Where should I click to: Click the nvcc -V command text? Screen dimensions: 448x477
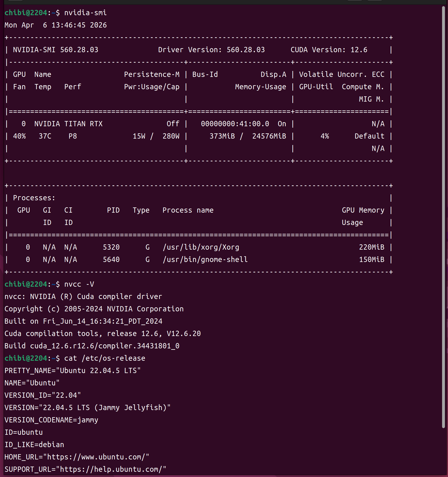tap(79, 284)
